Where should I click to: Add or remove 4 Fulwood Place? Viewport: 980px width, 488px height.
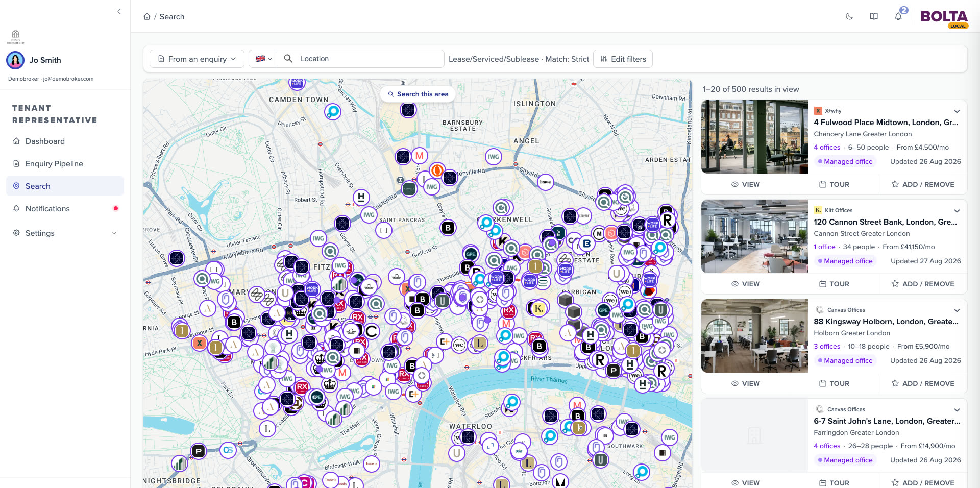[922, 184]
